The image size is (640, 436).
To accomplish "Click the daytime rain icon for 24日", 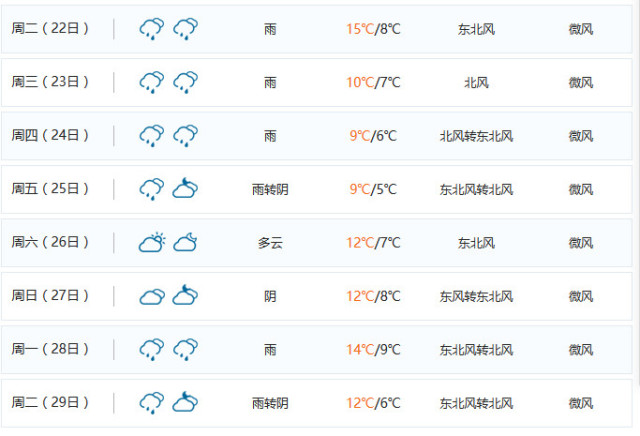I will coord(152,136).
